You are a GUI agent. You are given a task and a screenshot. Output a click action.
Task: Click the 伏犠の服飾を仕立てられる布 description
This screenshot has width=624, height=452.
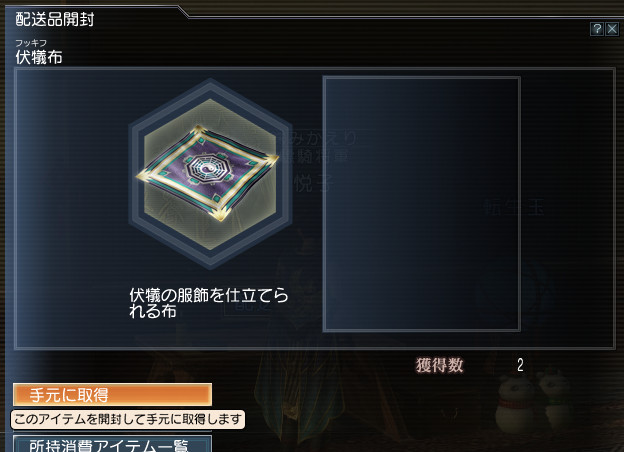209,303
